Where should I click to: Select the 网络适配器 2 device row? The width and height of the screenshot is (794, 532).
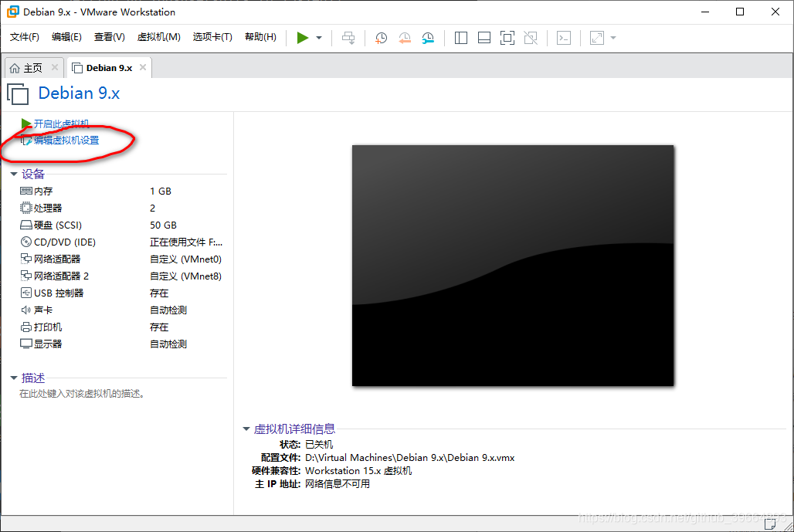(x=121, y=276)
